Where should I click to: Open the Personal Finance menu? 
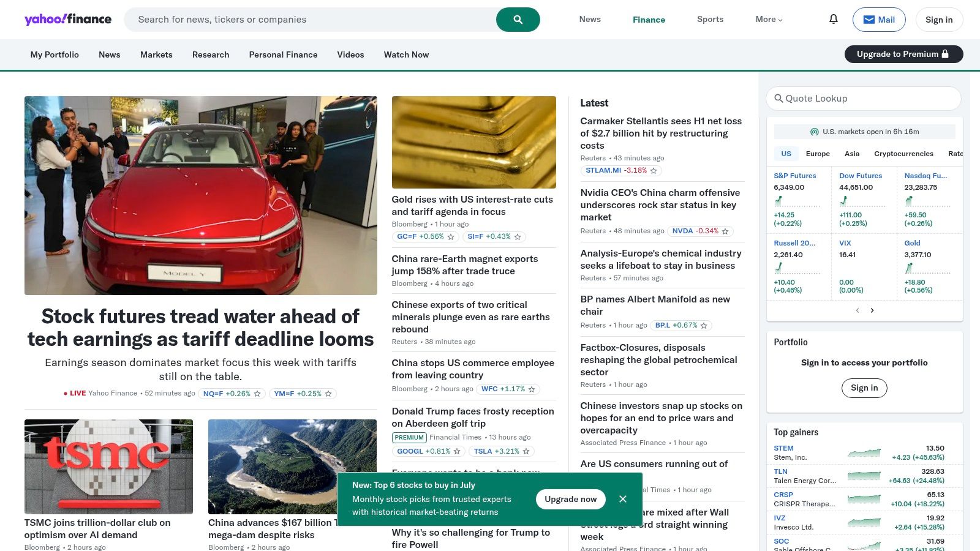[x=283, y=54]
